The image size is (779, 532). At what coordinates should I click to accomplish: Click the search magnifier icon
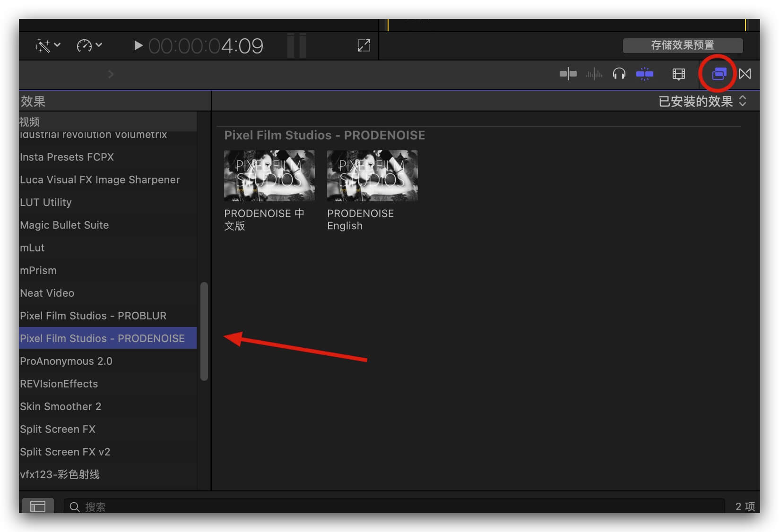click(x=75, y=507)
